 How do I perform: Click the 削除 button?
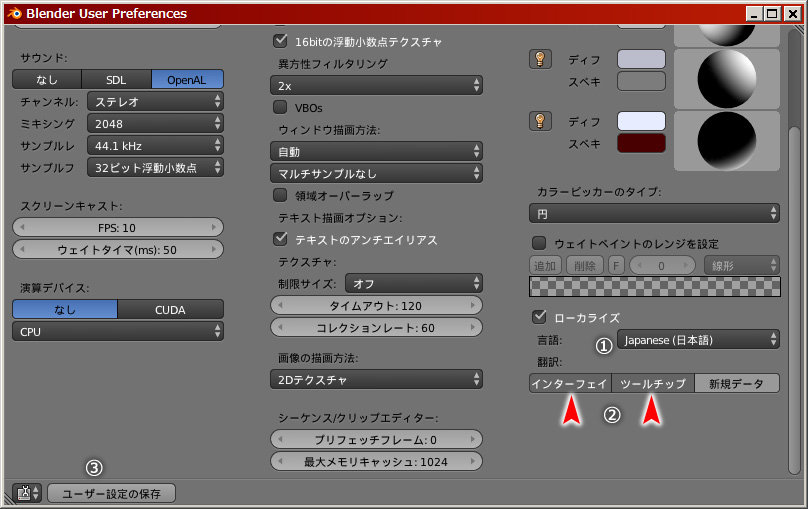tap(585, 265)
